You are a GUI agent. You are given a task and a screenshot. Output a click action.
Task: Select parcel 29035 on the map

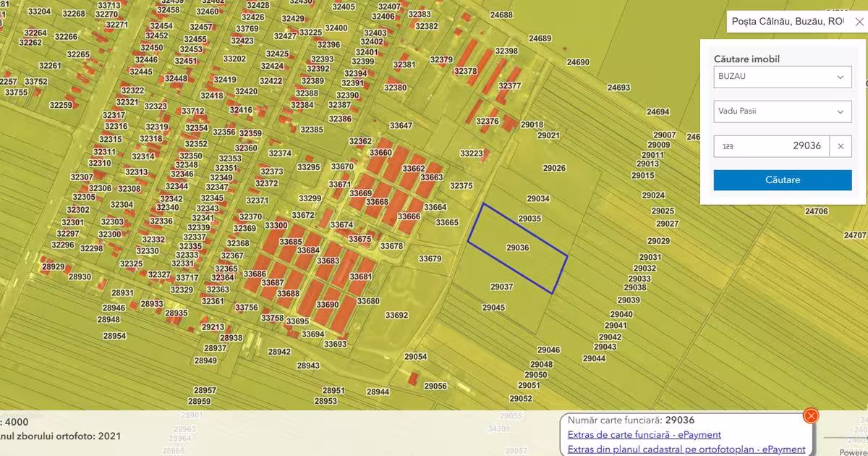point(529,218)
